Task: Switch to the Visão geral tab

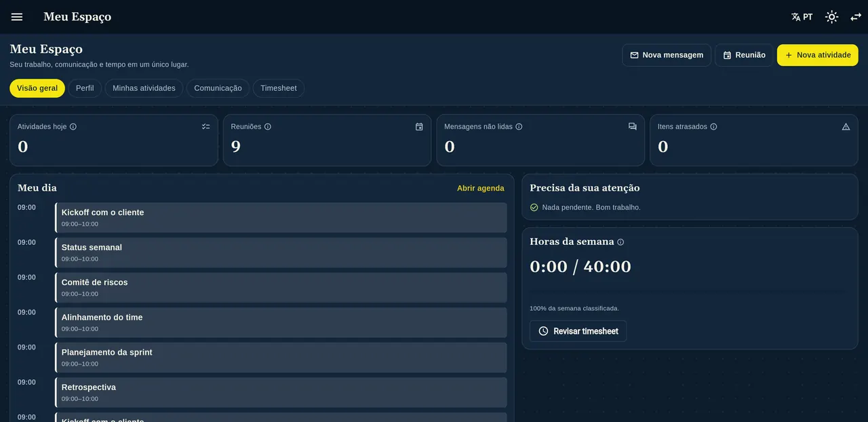Action: coord(37,88)
